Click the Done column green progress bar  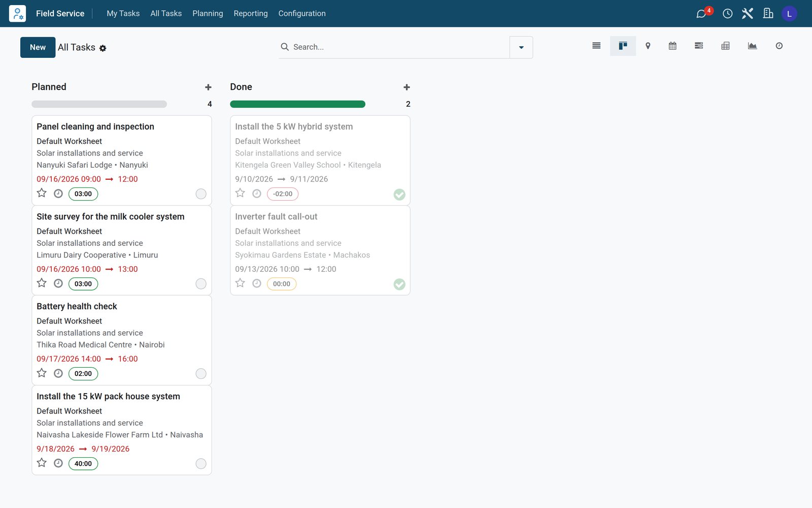(297, 104)
